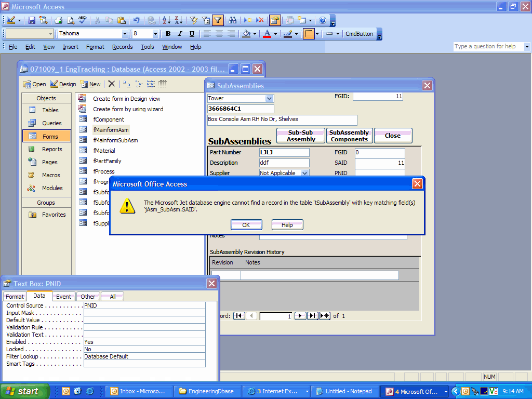532x399 pixels.
Task: Click the Save icon in toolbar
Action: [32, 20]
